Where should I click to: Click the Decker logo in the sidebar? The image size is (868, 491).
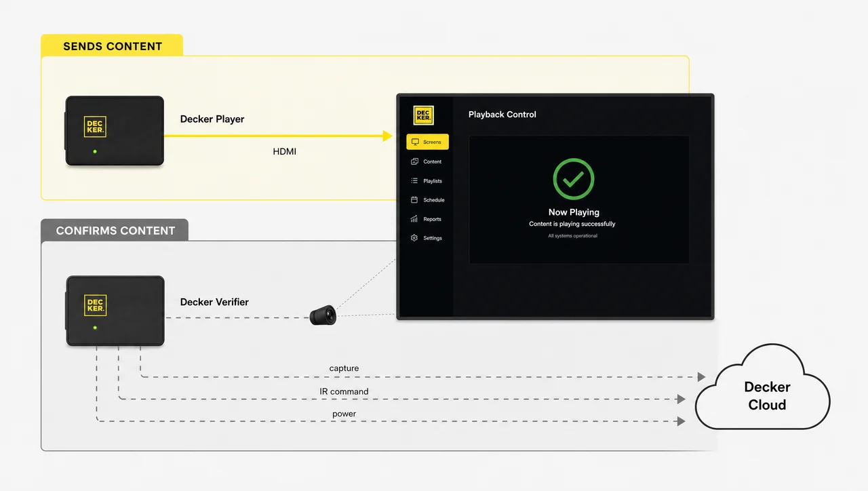coord(424,115)
